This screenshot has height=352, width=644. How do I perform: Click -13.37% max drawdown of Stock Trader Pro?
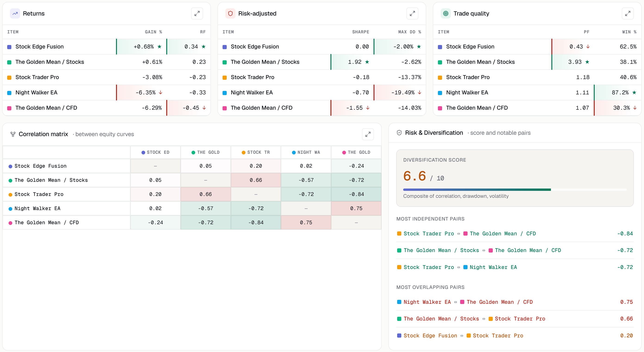(x=409, y=77)
